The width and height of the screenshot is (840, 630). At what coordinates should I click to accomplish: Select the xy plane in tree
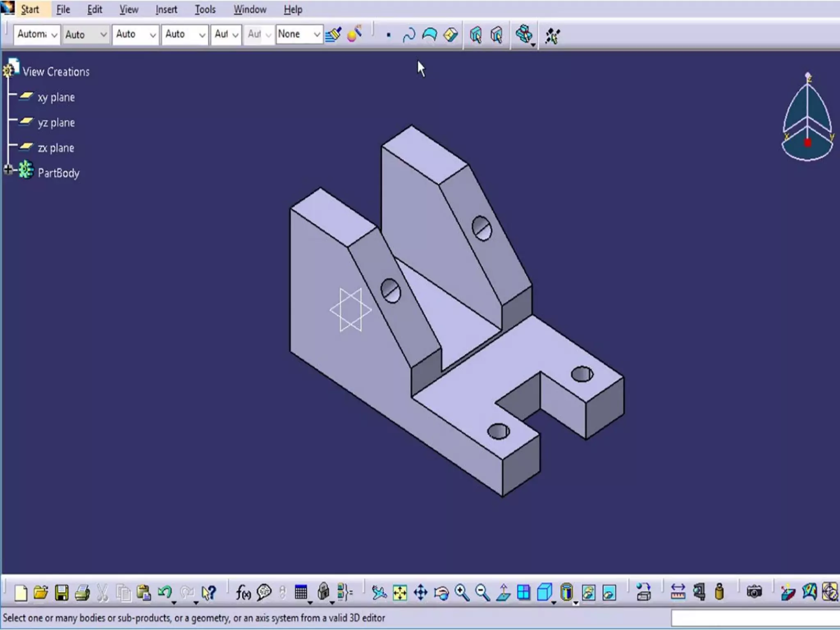pyautogui.click(x=56, y=98)
